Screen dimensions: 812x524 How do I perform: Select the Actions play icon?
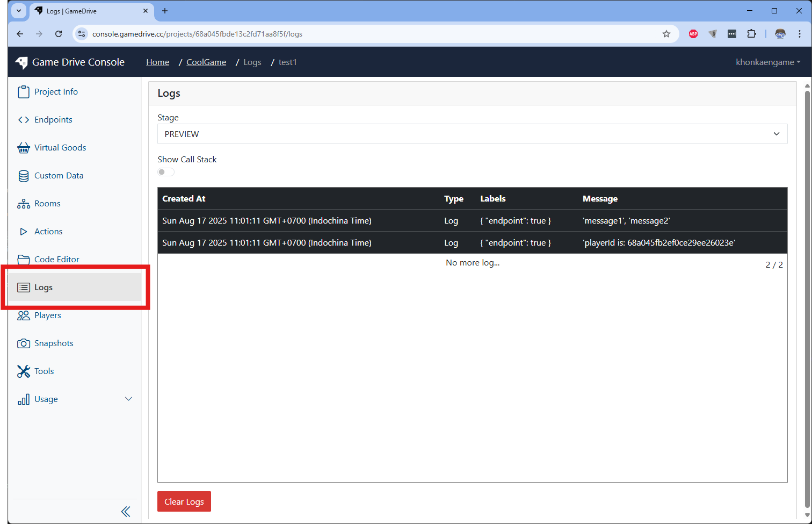tap(24, 232)
